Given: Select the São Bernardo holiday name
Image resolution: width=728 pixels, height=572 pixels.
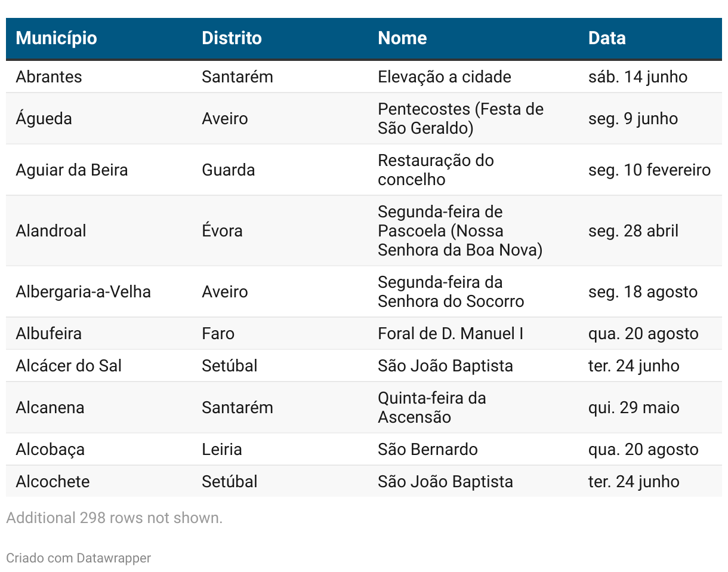Looking at the screenshot, I should pyautogui.click(x=428, y=450).
